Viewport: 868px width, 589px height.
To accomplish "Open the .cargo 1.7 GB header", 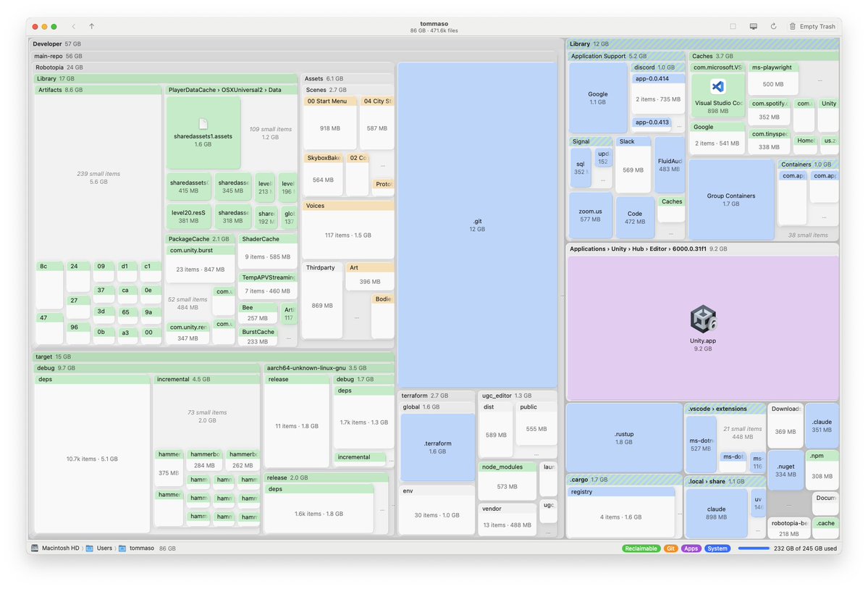I will 624,480.
